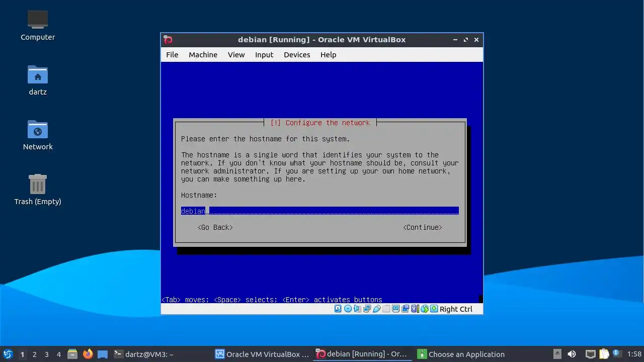
Task: Click the eject removable media tray icon
Action: [557, 354]
